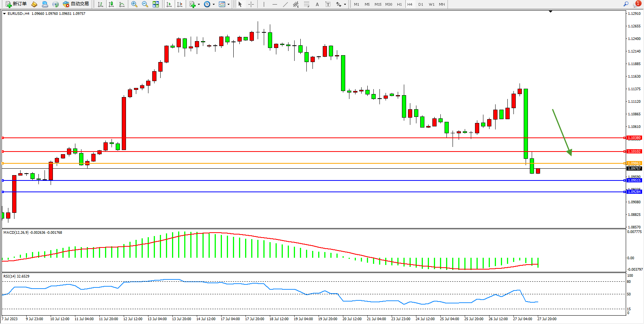Select the equidistant channel tool
This screenshot has width=644, height=324.
[x=296, y=4]
